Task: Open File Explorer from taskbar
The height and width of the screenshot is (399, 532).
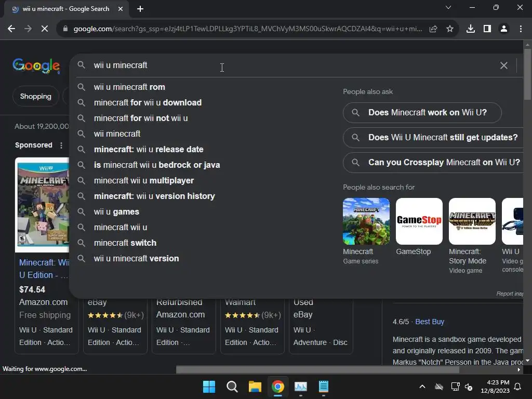Action: (x=255, y=387)
